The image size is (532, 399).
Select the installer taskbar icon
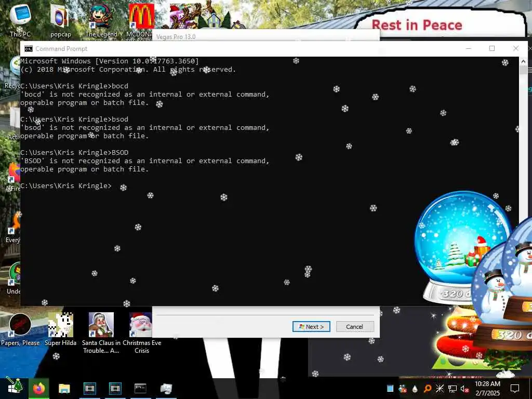click(166, 388)
